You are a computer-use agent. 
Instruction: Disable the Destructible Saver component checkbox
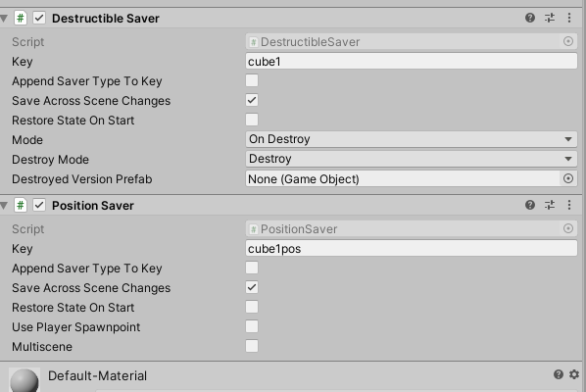point(39,18)
